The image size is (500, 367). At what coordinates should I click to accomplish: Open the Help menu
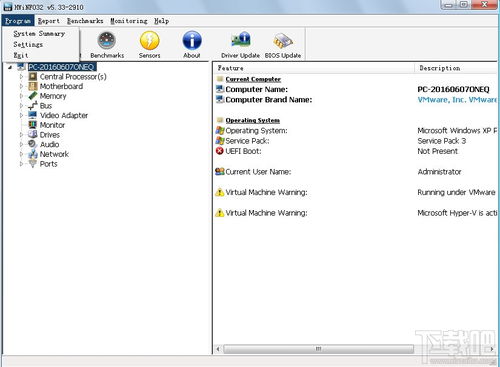(x=161, y=21)
